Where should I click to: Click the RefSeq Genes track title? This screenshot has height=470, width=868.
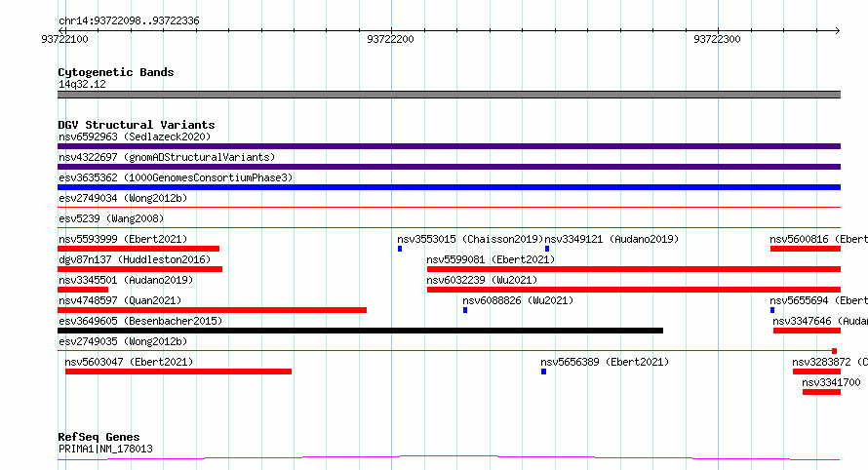pyautogui.click(x=99, y=437)
